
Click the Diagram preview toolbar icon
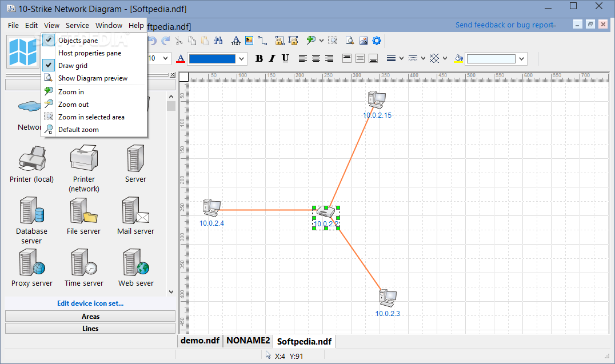pyautogui.click(x=350, y=41)
